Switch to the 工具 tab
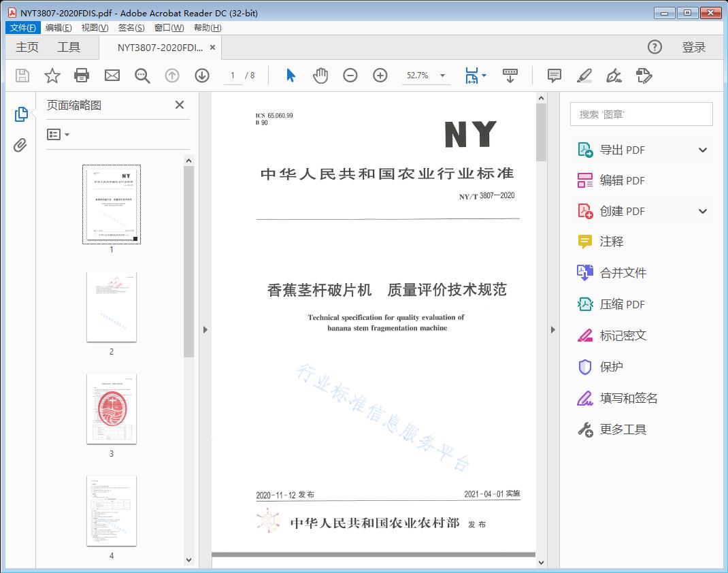Image resolution: width=728 pixels, height=573 pixels. click(69, 47)
